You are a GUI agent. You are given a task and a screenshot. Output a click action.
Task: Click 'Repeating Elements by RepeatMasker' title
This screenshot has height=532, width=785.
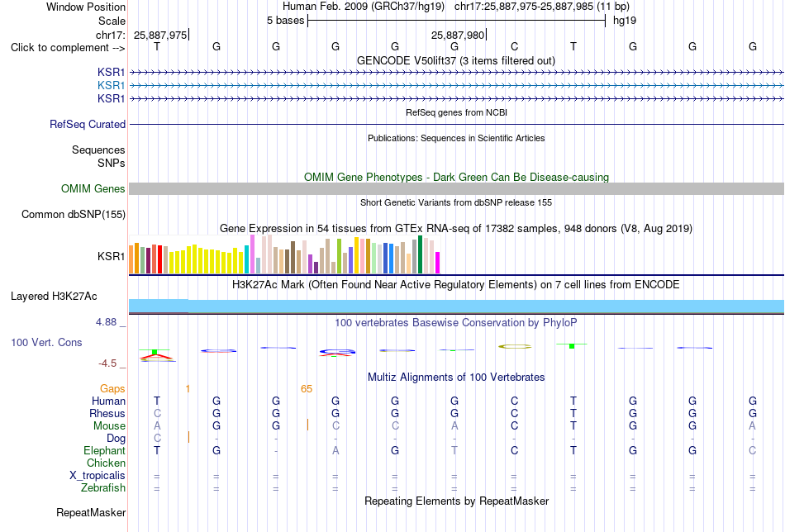[456, 501]
